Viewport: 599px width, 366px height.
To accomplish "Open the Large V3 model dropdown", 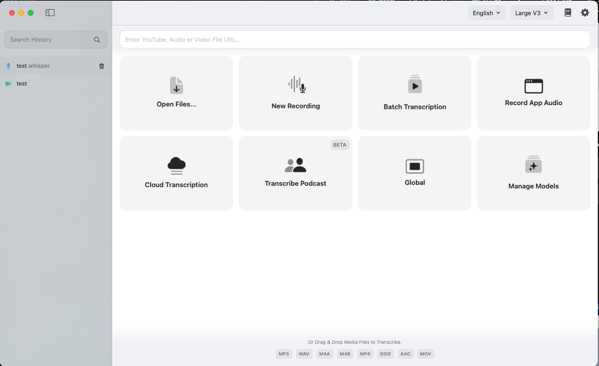I will pyautogui.click(x=531, y=13).
